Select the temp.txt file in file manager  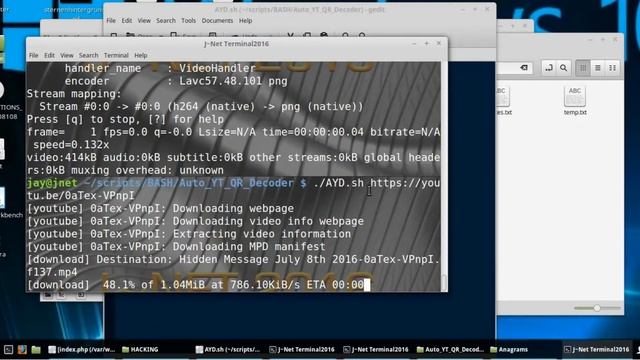point(575,100)
